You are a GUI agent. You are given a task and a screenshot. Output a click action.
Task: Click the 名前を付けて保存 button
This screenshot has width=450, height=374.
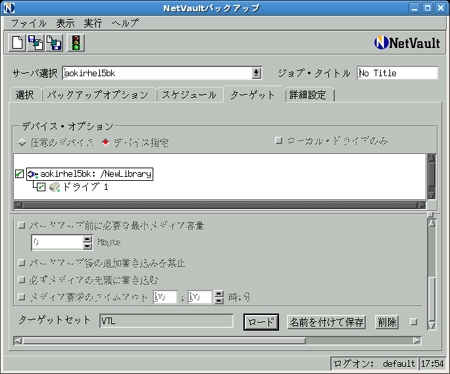326,322
